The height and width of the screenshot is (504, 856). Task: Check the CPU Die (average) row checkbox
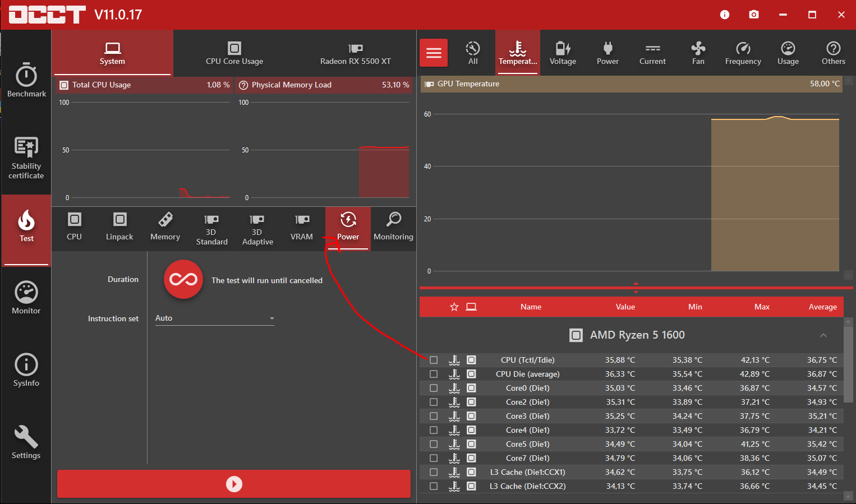[x=434, y=374]
